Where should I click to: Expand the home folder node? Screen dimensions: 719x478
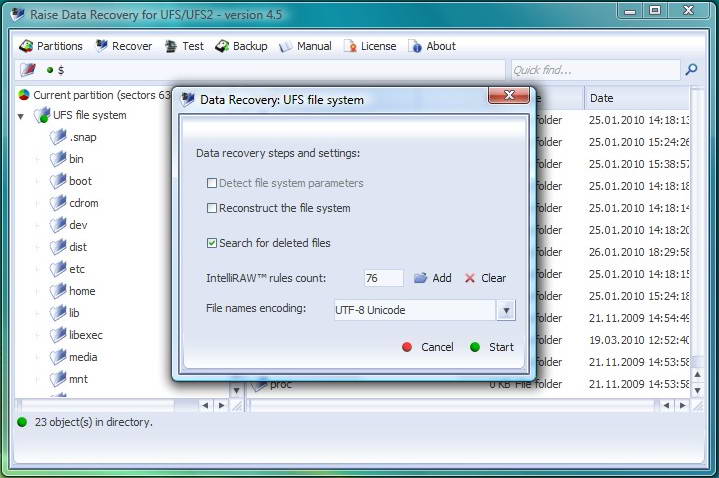(x=37, y=292)
